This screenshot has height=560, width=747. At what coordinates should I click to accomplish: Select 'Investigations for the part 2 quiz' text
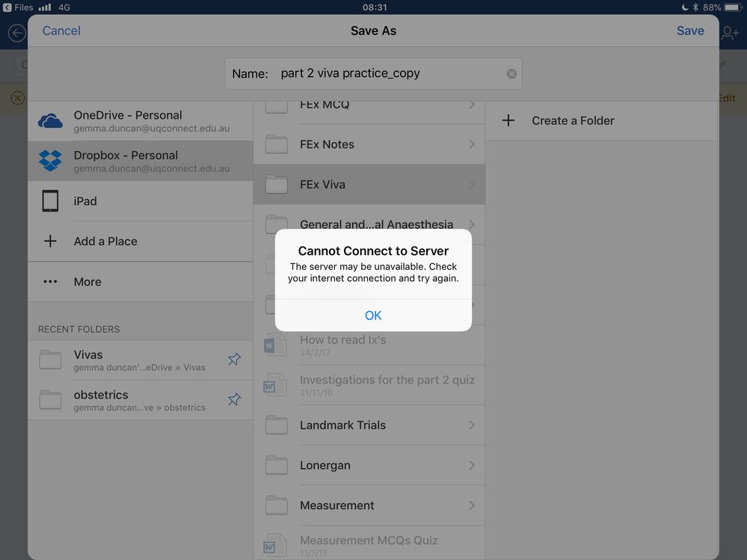387,380
